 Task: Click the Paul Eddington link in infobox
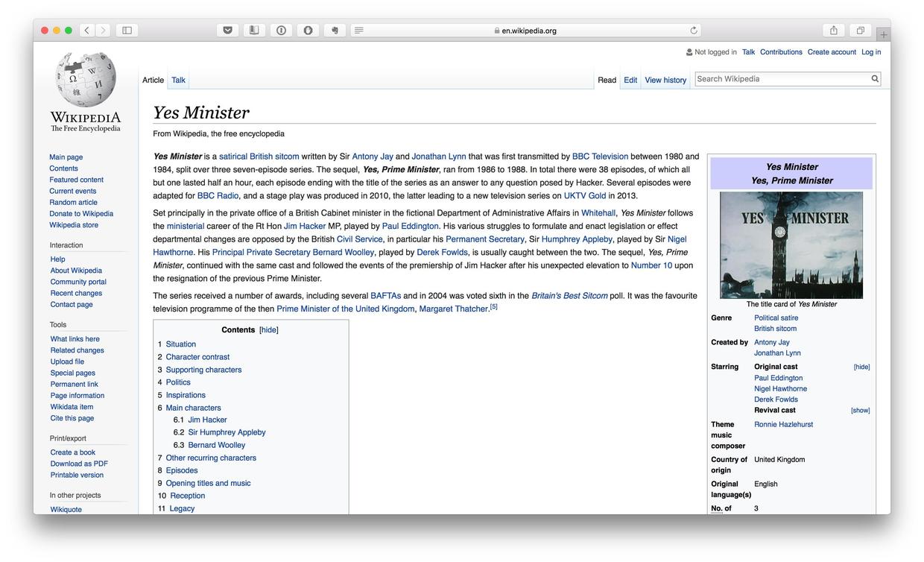(x=778, y=378)
